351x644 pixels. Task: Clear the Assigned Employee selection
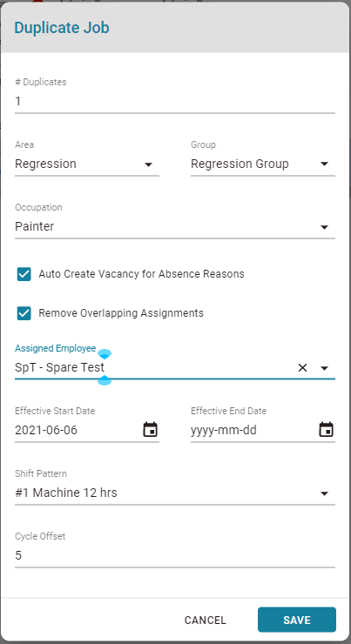302,368
